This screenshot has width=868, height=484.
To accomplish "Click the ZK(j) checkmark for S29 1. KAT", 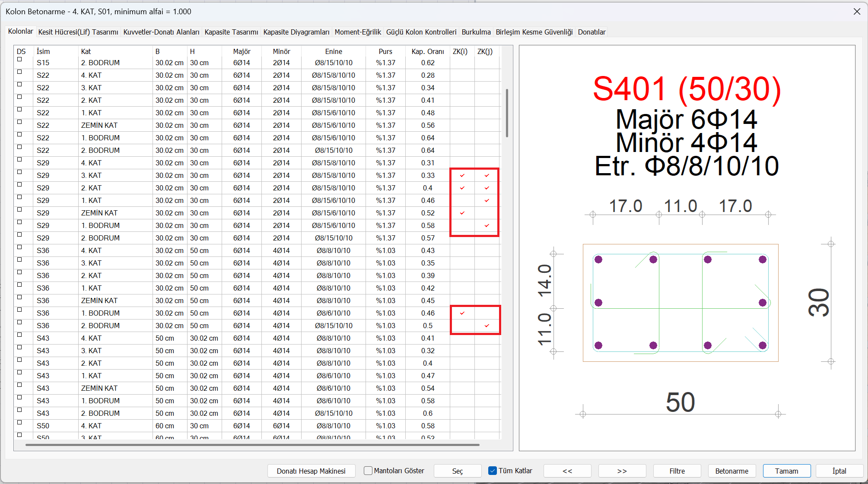I will pos(487,200).
